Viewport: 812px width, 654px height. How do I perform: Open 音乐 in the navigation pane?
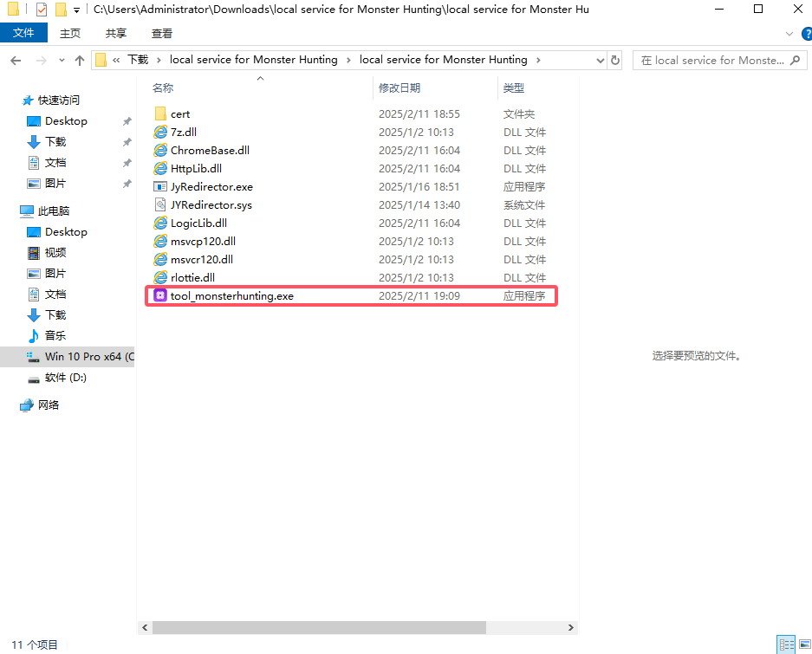point(55,335)
